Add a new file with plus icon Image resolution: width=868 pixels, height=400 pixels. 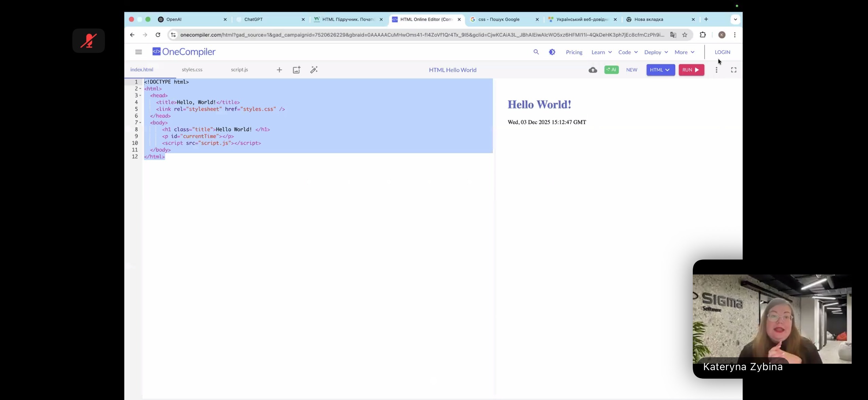tap(279, 70)
